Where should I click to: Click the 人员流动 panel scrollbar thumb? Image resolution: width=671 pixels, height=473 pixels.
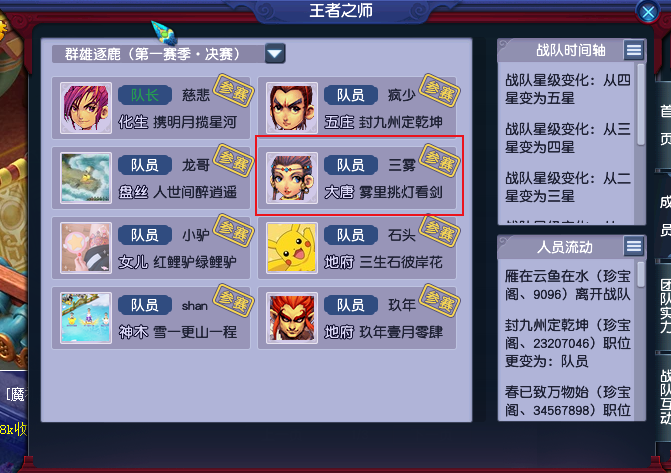click(x=641, y=274)
